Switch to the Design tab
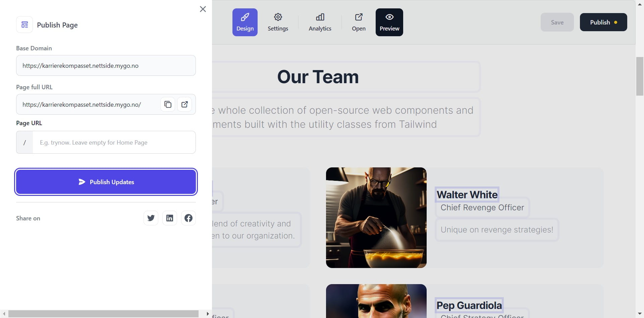The width and height of the screenshot is (644, 318). tap(245, 22)
